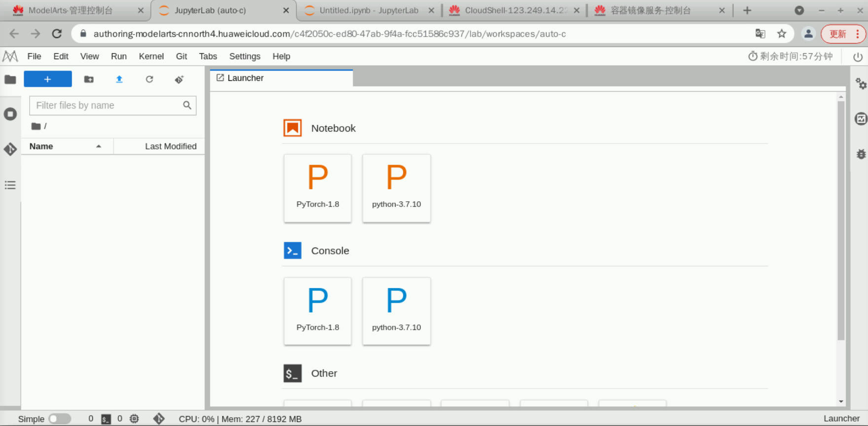Launch a PyTorch-1.8 notebook
868x426 pixels.
click(x=318, y=188)
